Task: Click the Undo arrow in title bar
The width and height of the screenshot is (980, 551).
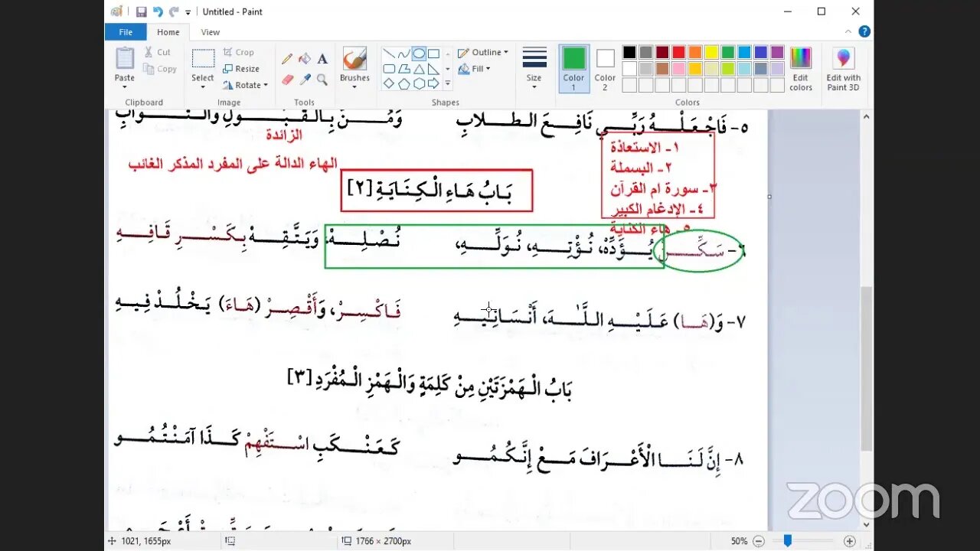Action: (x=158, y=11)
